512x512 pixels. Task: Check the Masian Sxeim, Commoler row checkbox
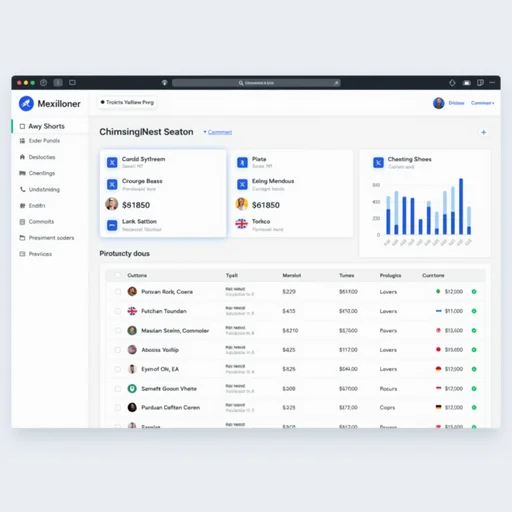pos(118,330)
